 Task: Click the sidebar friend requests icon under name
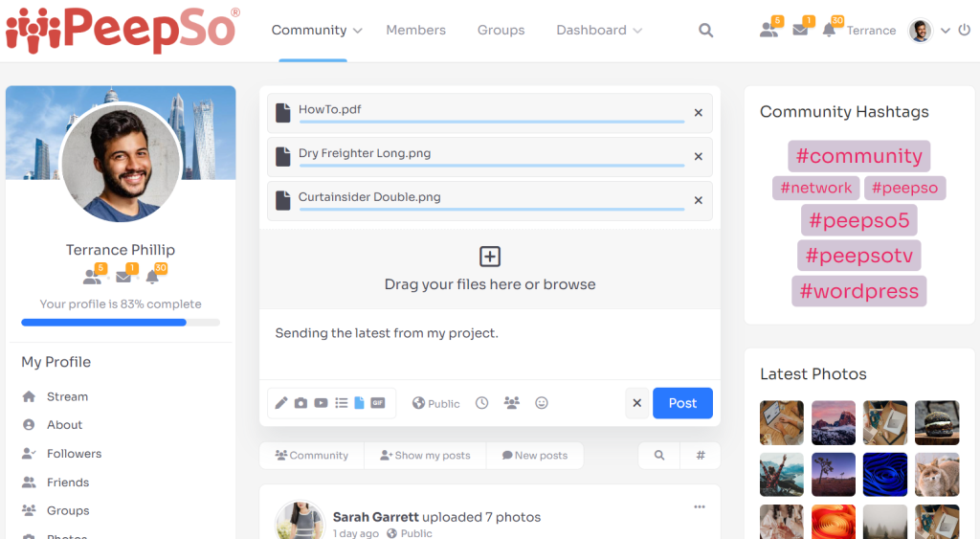click(x=93, y=275)
